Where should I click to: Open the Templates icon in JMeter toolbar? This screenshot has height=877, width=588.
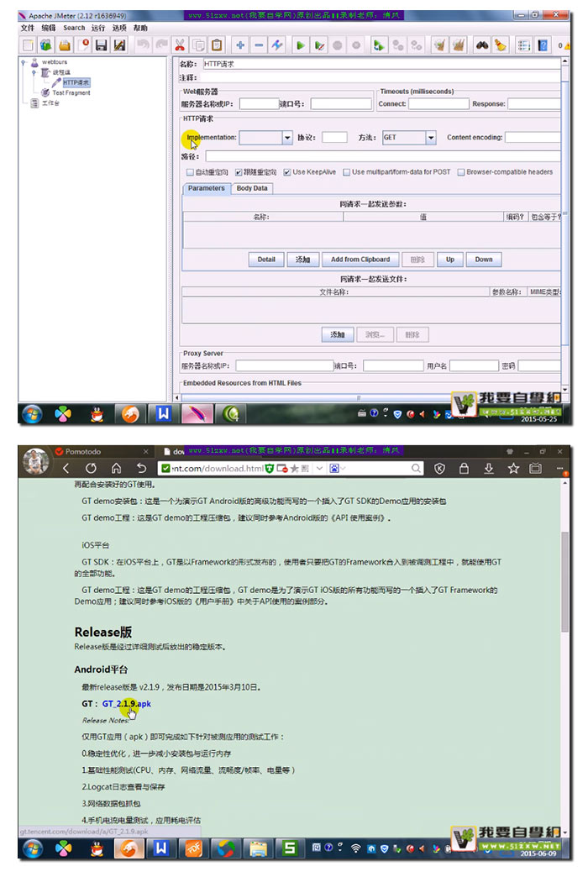(46, 45)
